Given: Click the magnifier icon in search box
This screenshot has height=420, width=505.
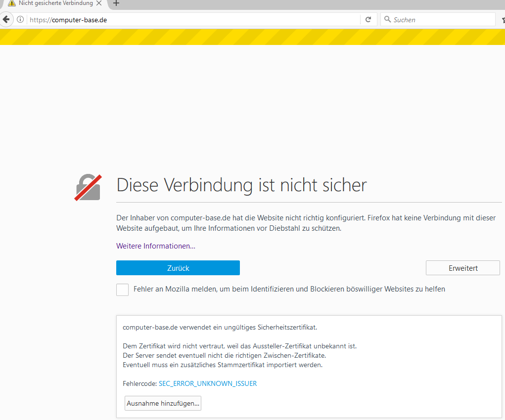Looking at the screenshot, I should 387,19.
